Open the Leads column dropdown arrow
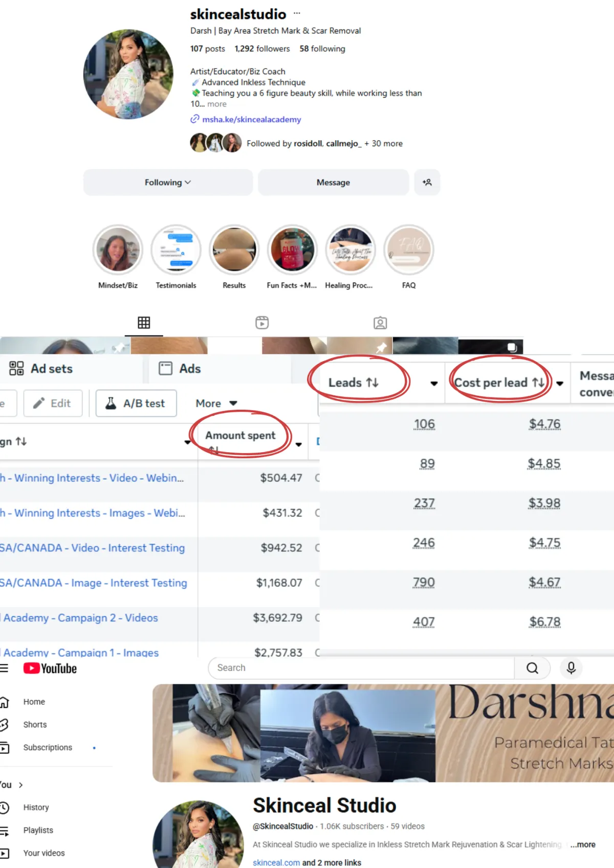Screen dimensions: 614x868 tap(434, 383)
